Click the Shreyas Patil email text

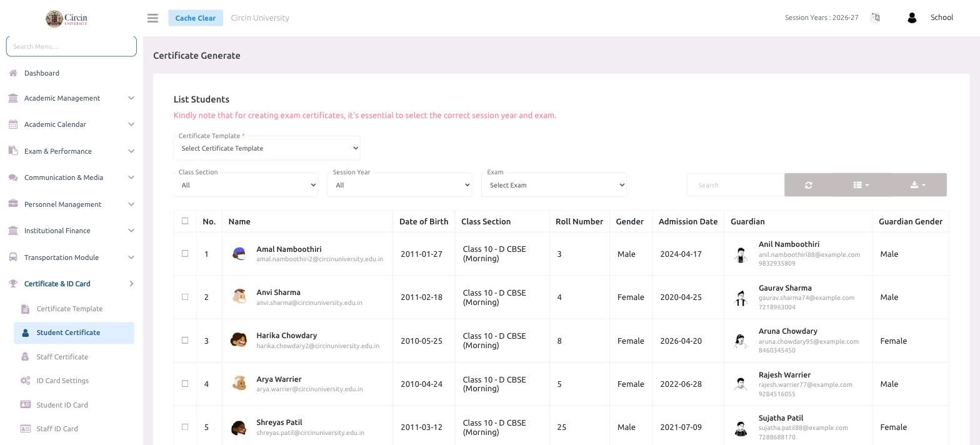click(x=310, y=432)
